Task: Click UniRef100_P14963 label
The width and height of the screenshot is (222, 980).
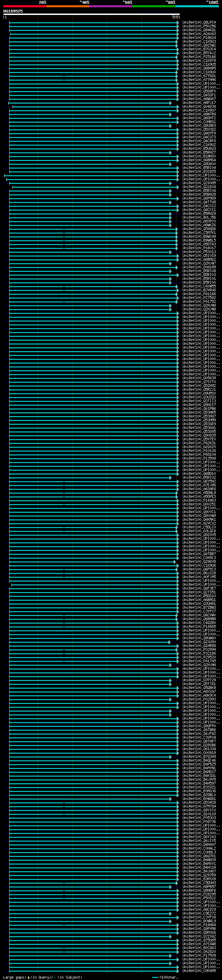Action: 199,501
